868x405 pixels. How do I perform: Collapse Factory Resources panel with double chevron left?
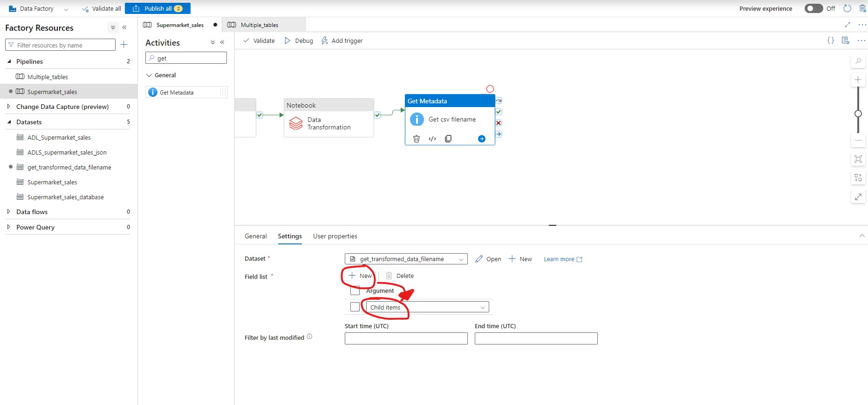[x=124, y=27]
